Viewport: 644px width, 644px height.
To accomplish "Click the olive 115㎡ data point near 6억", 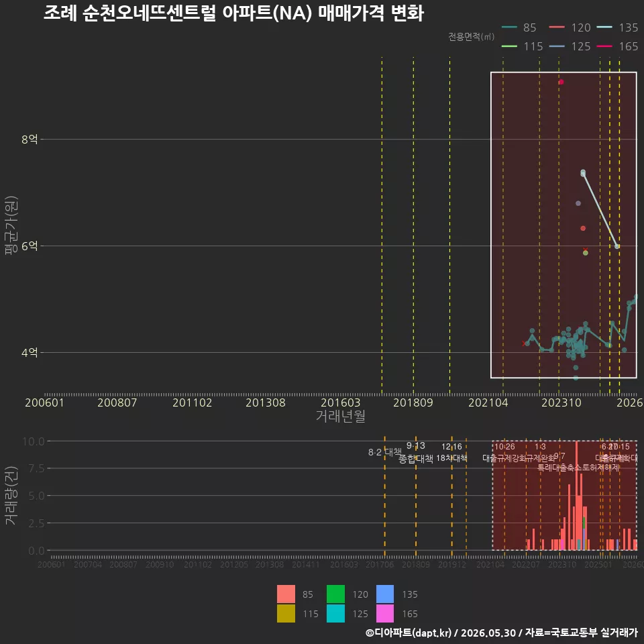I will click(x=585, y=253).
